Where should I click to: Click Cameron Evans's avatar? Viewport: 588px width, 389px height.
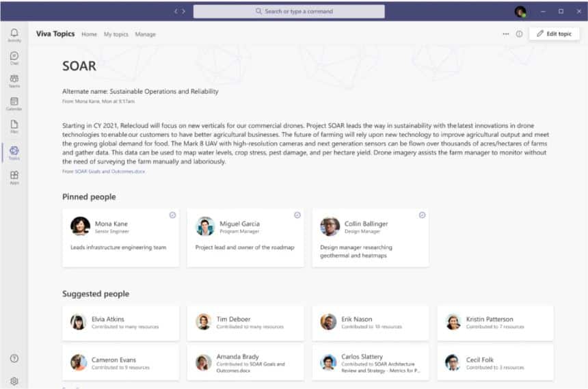click(x=79, y=362)
